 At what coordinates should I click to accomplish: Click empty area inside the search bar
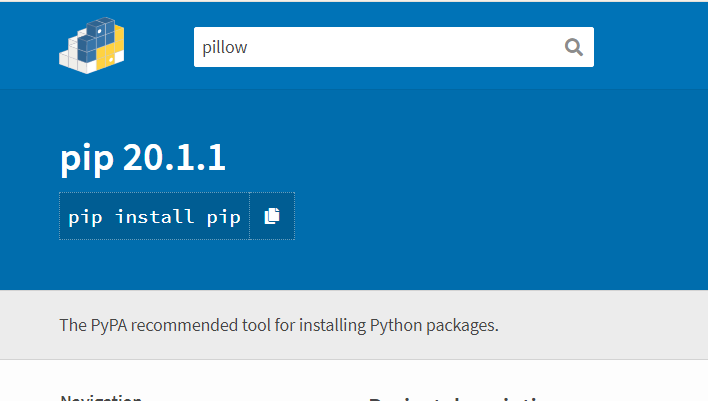pyautogui.click(x=420, y=47)
